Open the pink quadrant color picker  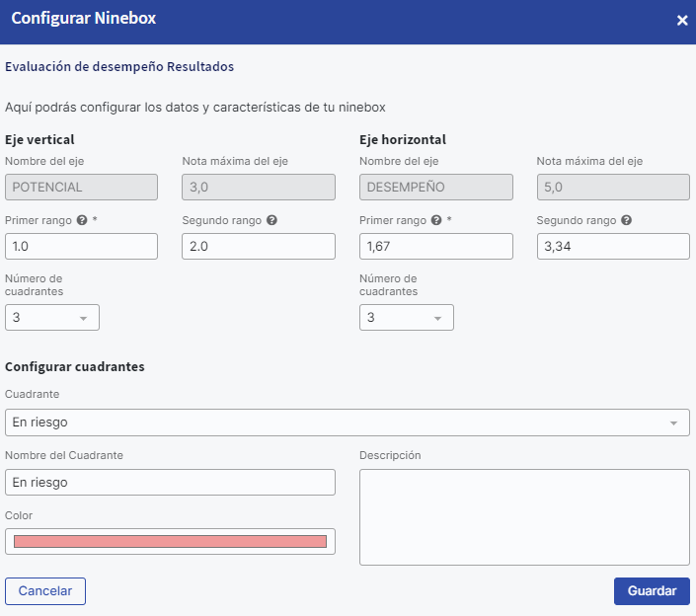(170, 541)
